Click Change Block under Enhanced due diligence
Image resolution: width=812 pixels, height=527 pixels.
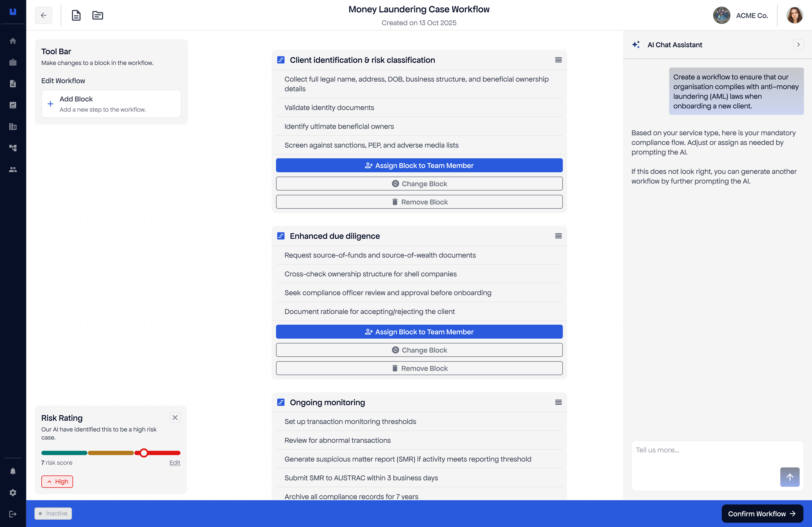pos(419,350)
